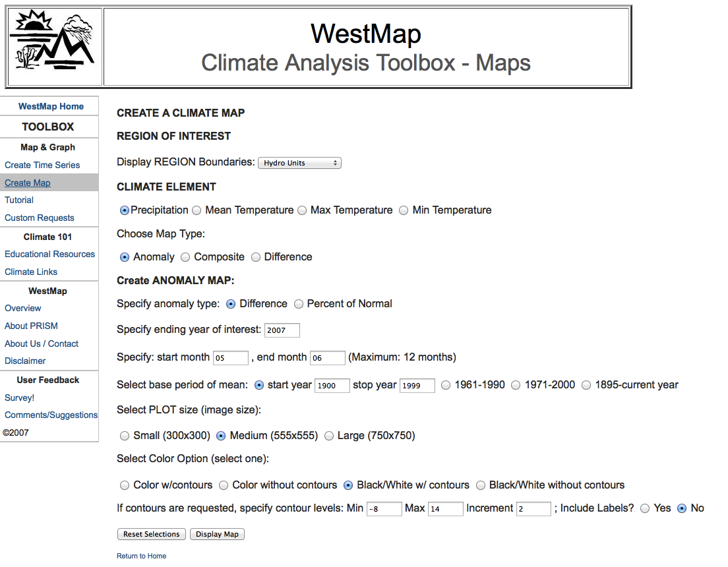This screenshot has width=728, height=567.
Task: Open Comments/Suggestions link
Action: point(51,415)
